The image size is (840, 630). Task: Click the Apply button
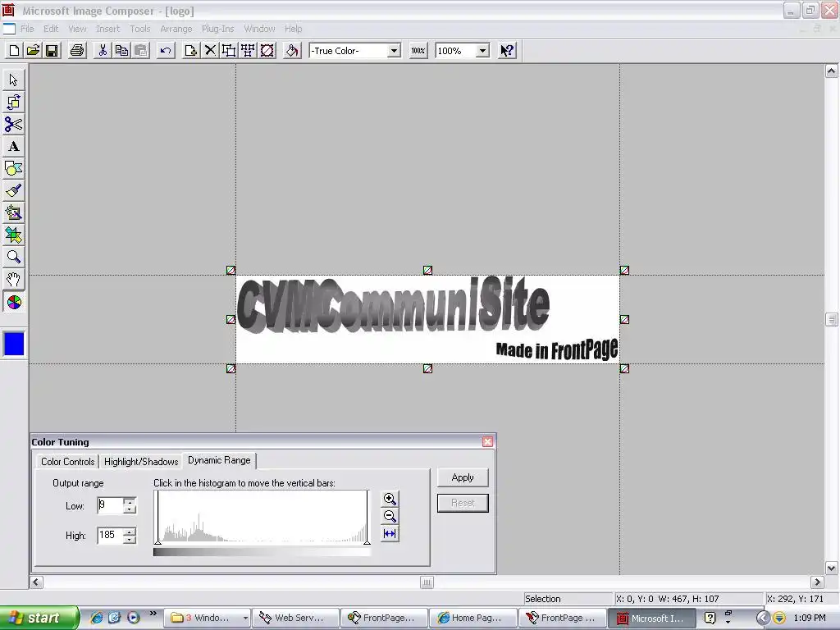(x=463, y=477)
